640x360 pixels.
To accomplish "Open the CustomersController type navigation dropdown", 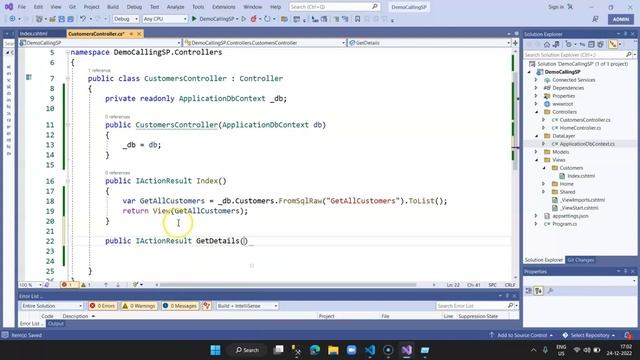I will tap(264, 42).
